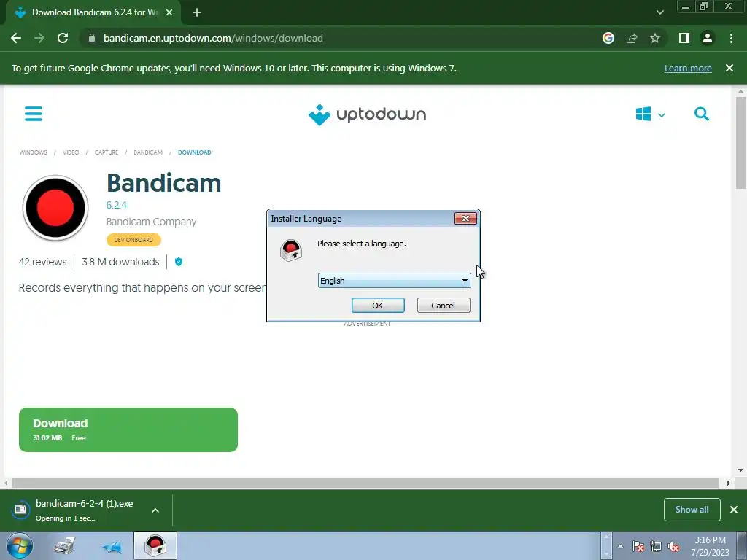The height and width of the screenshot is (560, 747).
Task: Click the blue verified shield icon
Action: [x=179, y=262]
